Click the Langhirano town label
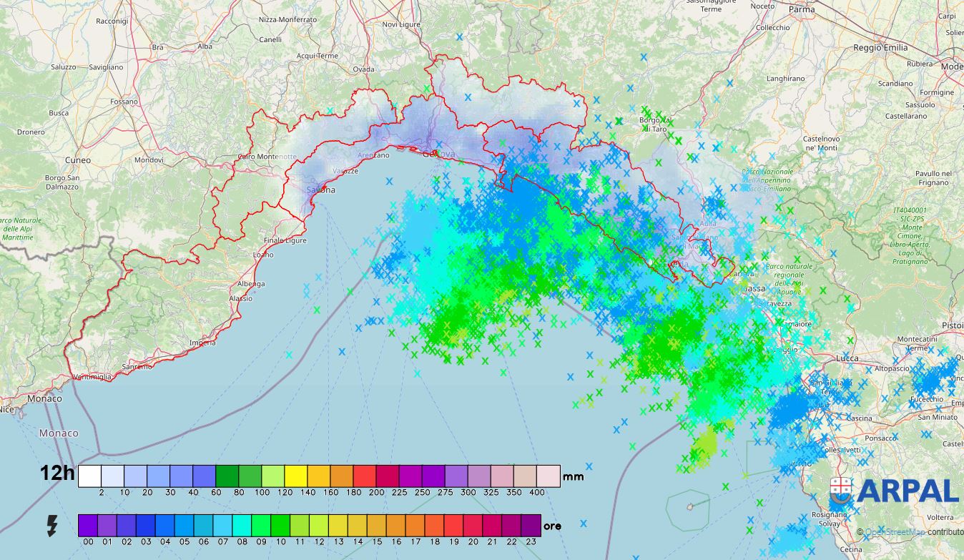This screenshot has width=964, height=560. click(785, 79)
